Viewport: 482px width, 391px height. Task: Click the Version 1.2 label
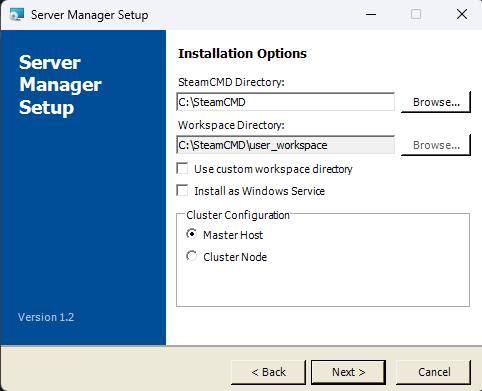pyautogui.click(x=46, y=317)
